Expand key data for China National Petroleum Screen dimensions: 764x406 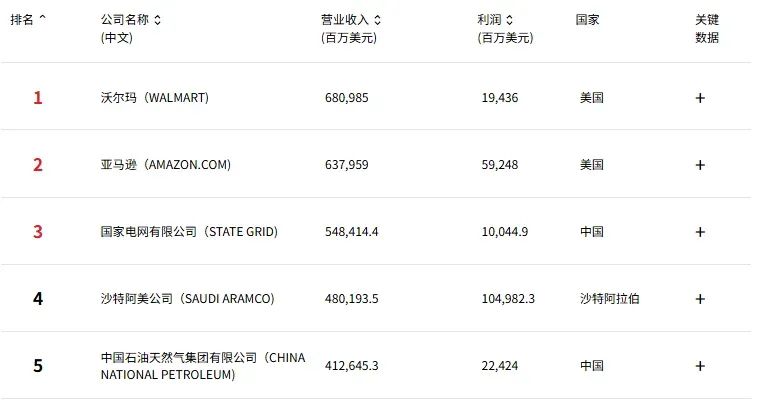point(700,366)
